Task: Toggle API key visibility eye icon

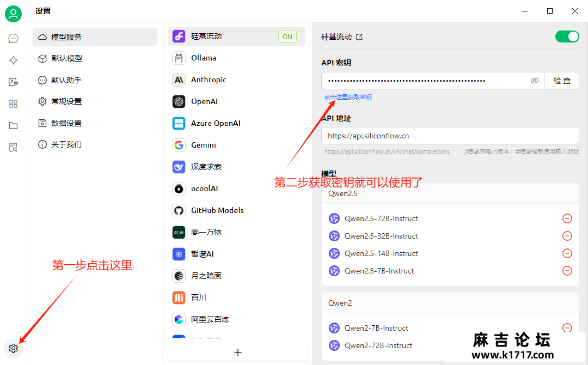Action: 535,81
